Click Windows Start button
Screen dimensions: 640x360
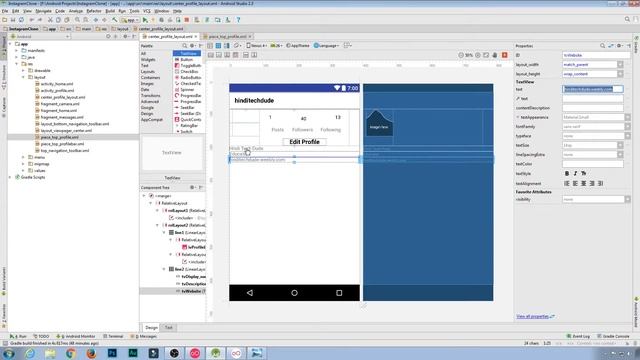[x=9, y=353]
